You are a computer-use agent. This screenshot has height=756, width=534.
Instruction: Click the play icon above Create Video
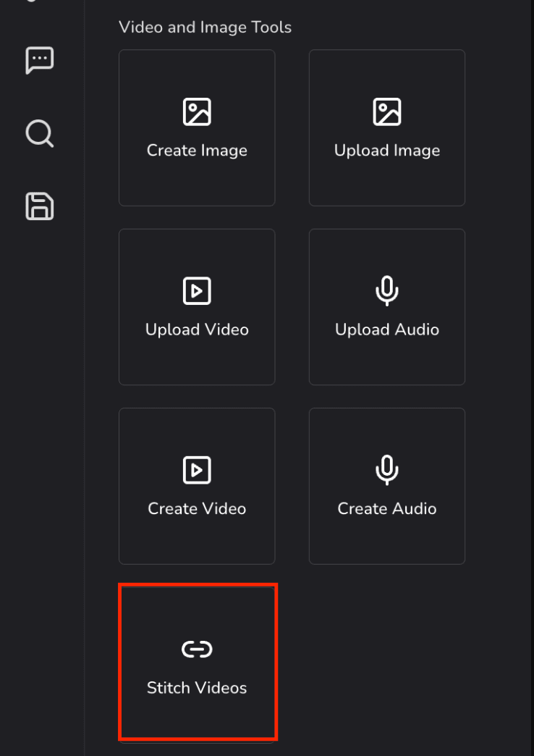[x=197, y=470]
